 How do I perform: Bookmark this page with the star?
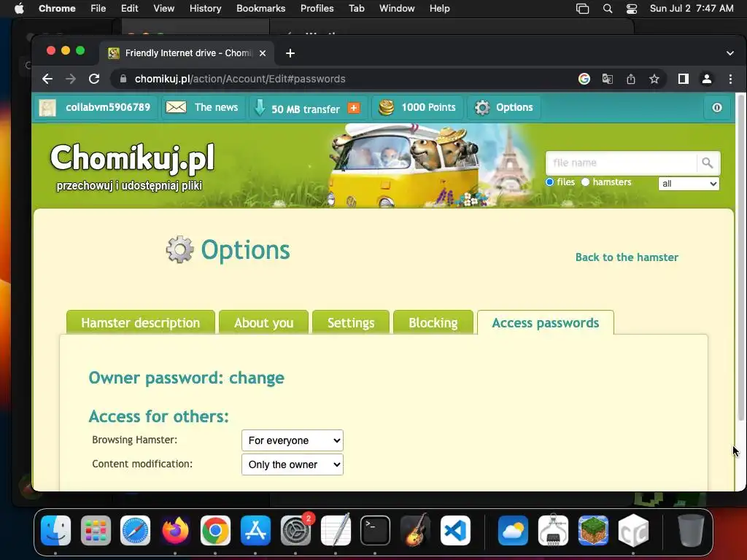point(654,79)
